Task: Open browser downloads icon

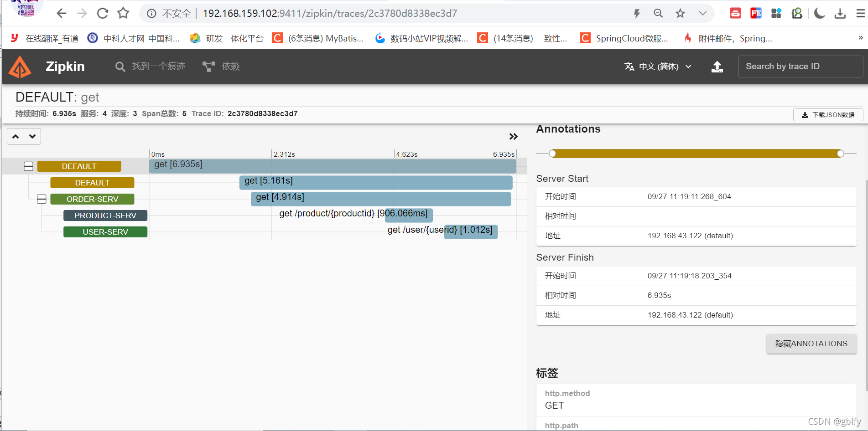Action: click(840, 14)
